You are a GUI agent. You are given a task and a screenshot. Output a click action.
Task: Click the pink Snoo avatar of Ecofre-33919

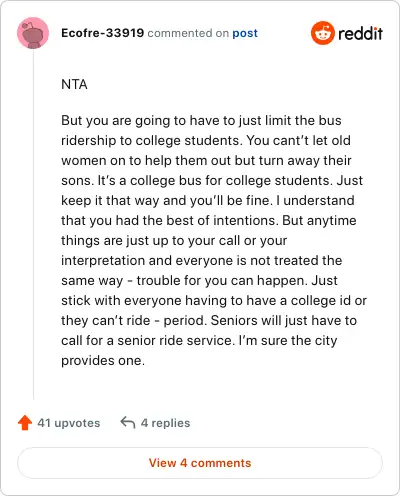33,33
